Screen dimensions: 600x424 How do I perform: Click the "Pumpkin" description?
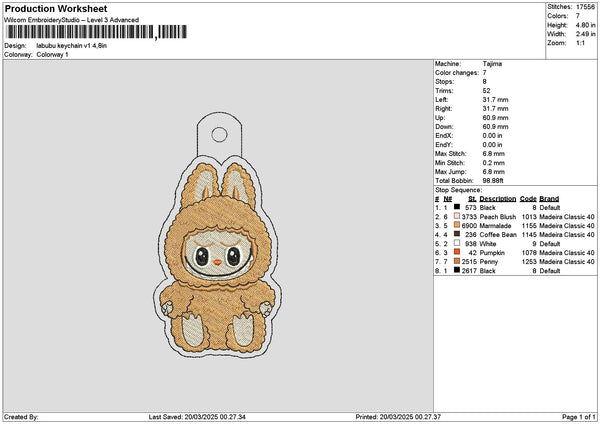click(492, 253)
